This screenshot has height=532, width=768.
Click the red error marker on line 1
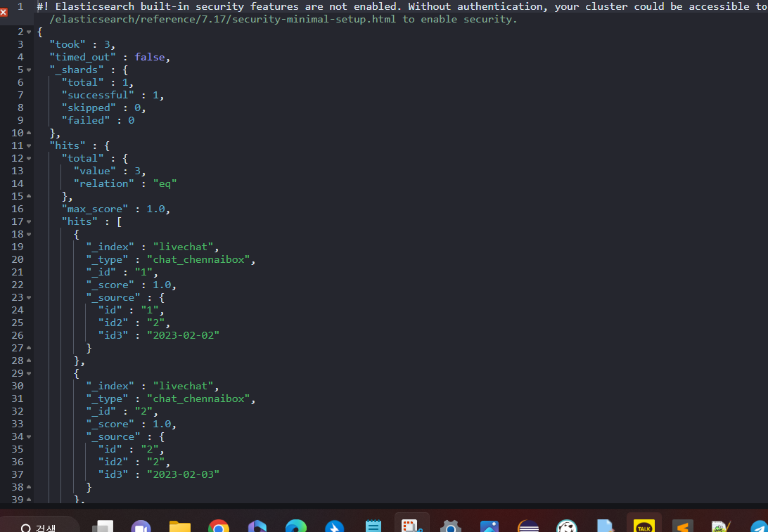click(4, 12)
